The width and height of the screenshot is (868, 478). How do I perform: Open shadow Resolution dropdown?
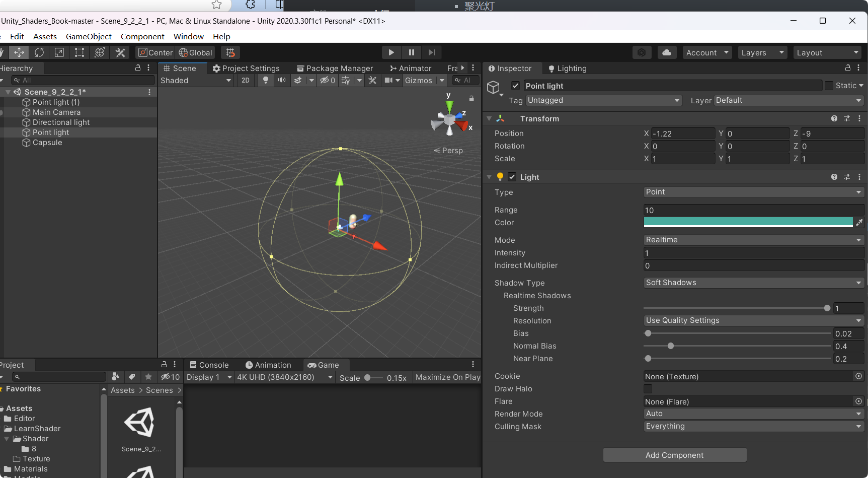(x=754, y=320)
